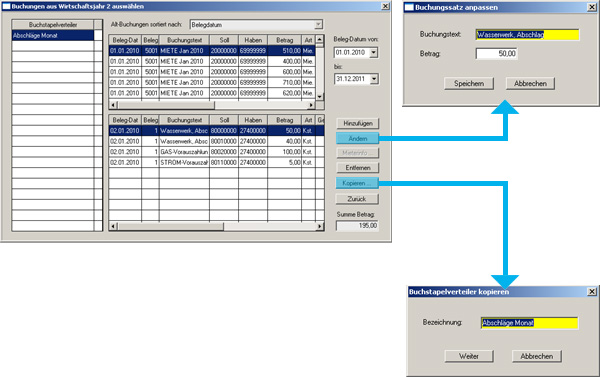This screenshot has height=377, width=600.
Task: Open the Kopieren dialog button
Action: tap(357, 183)
